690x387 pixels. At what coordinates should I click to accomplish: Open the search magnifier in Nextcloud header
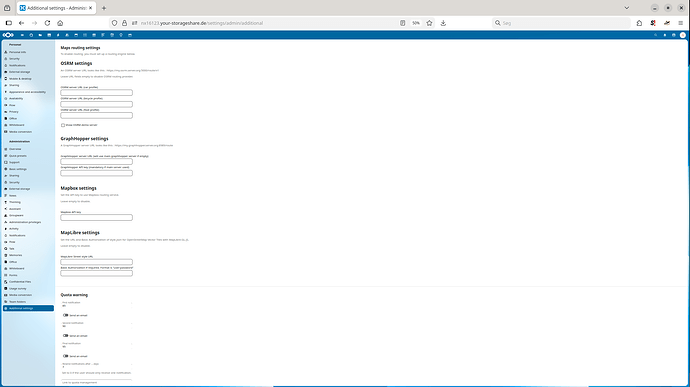click(x=656, y=35)
